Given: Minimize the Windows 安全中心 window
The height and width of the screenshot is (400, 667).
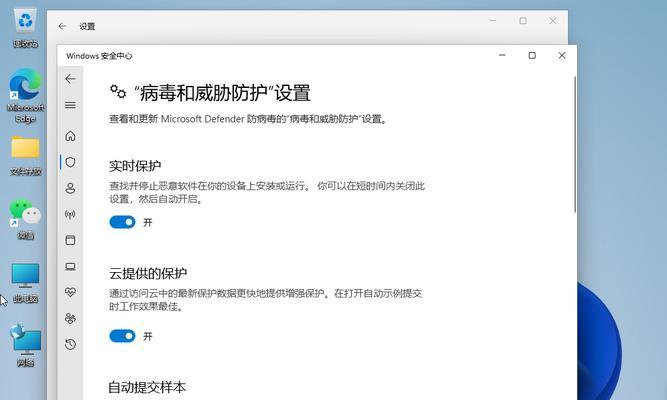Looking at the screenshot, I should [x=502, y=55].
